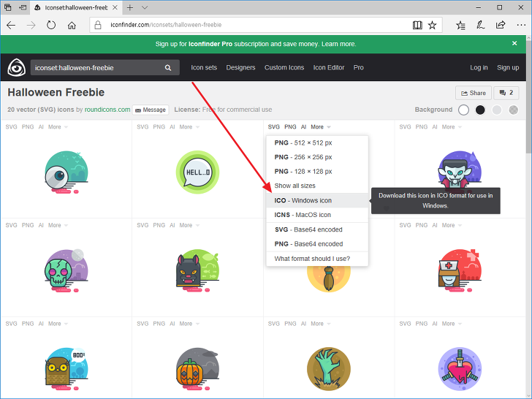Open the comments button showing 2
Screen dimensions: 532x399
tap(506, 93)
